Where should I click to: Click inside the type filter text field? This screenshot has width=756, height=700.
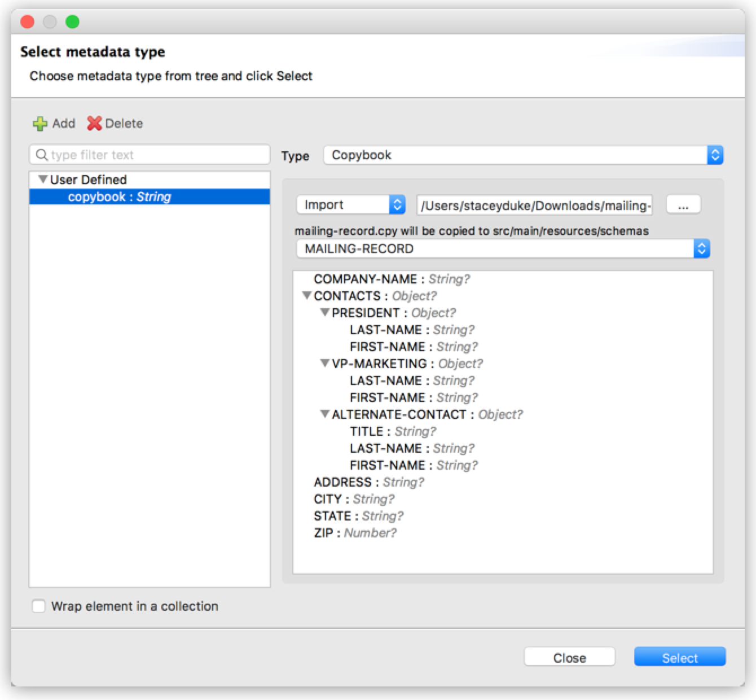point(141,154)
